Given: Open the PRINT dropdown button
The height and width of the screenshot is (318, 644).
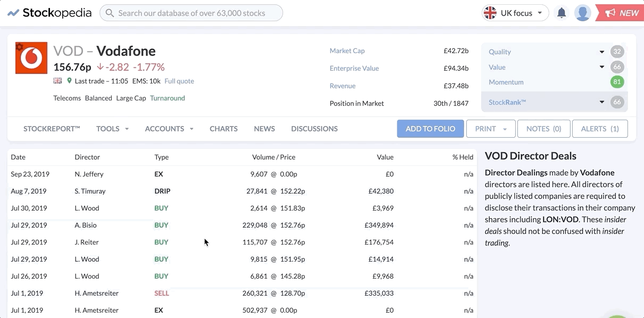Looking at the screenshot, I should [491, 129].
